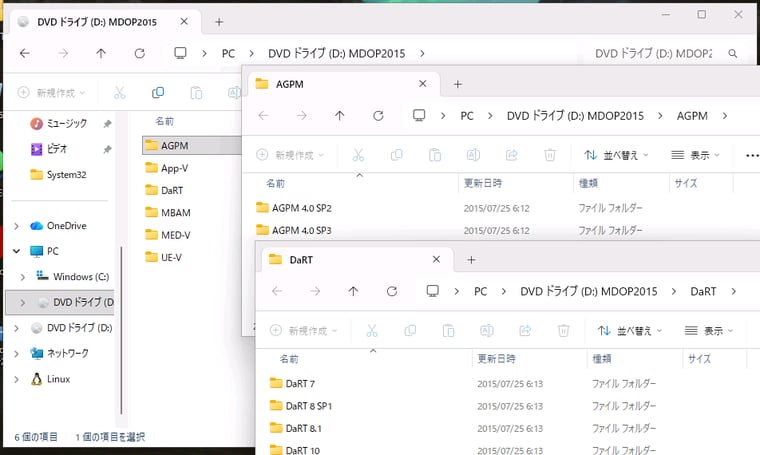Viewport: 760px width, 455px height.
Task: Click Paste icon in AGPM window toolbar
Action: click(435, 155)
